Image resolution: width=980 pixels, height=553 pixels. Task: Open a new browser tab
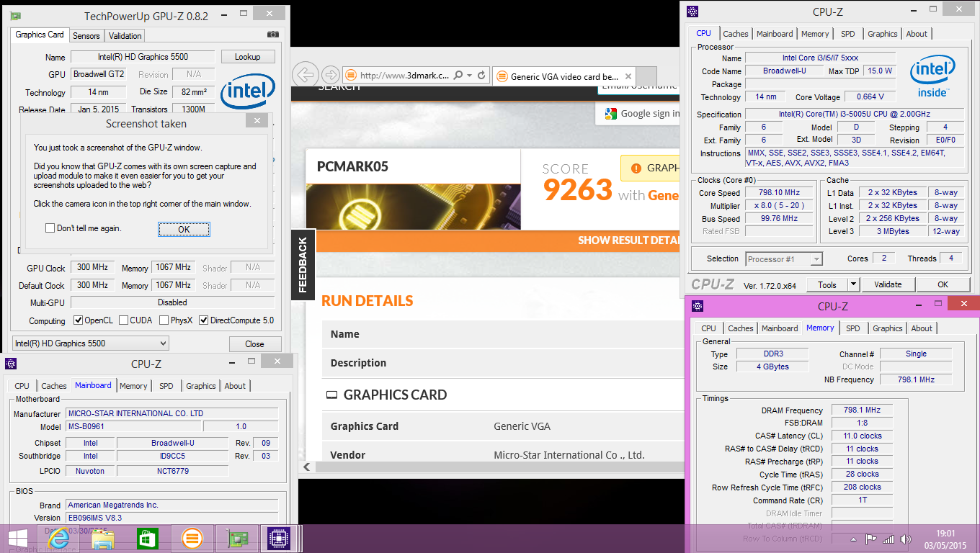click(646, 76)
